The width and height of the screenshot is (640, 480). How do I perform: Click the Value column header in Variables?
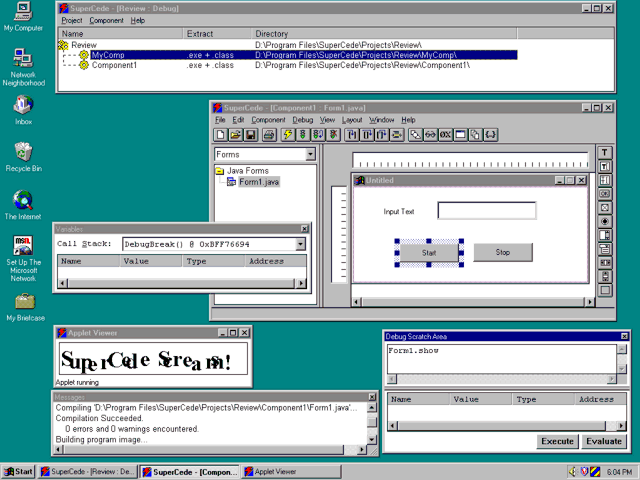tap(151, 261)
